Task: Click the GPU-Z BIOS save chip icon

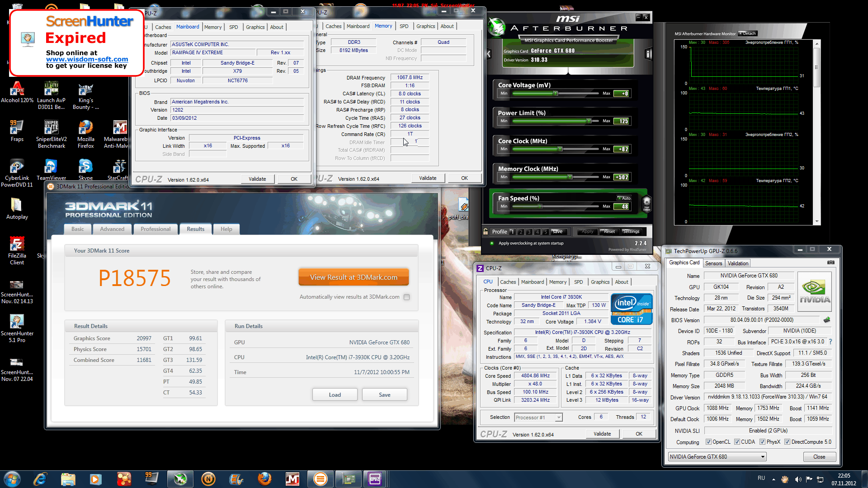Action: tap(827, 320)
